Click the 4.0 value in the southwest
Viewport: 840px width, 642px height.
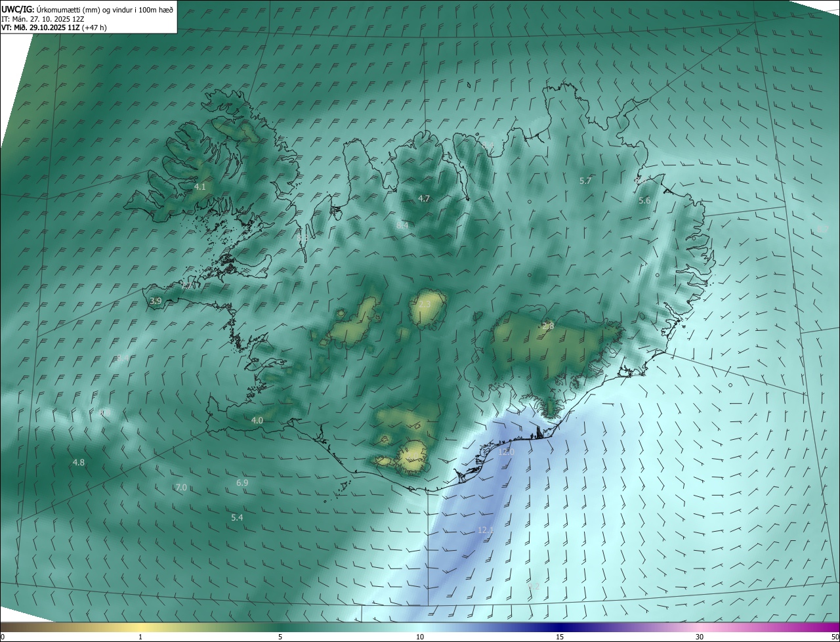tap(257, 420)
